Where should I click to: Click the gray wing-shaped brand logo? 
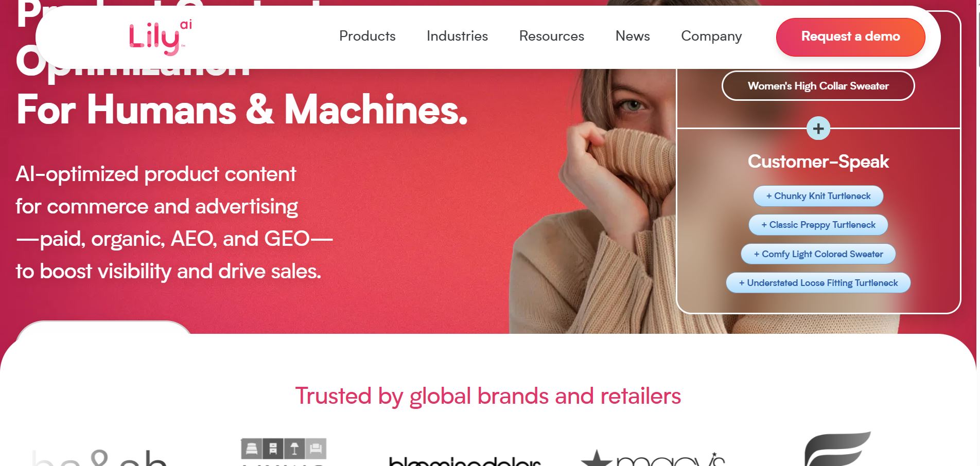point(837,449)
